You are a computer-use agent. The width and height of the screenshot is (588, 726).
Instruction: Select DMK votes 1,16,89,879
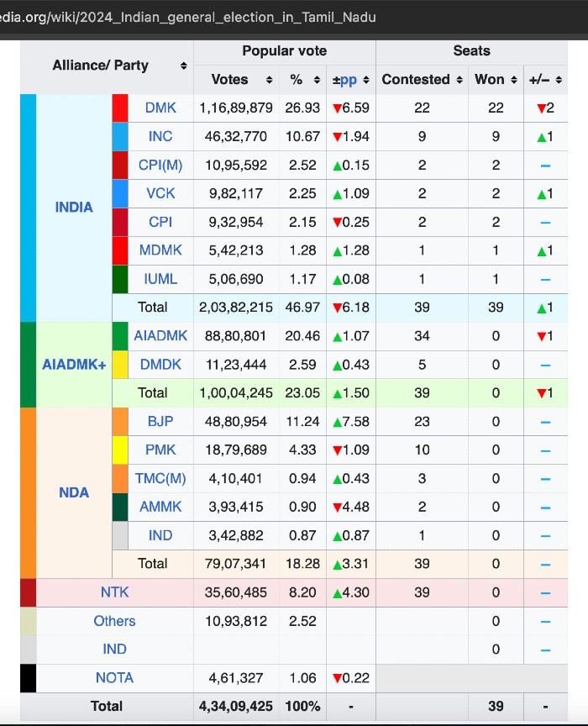click(236, 108)
